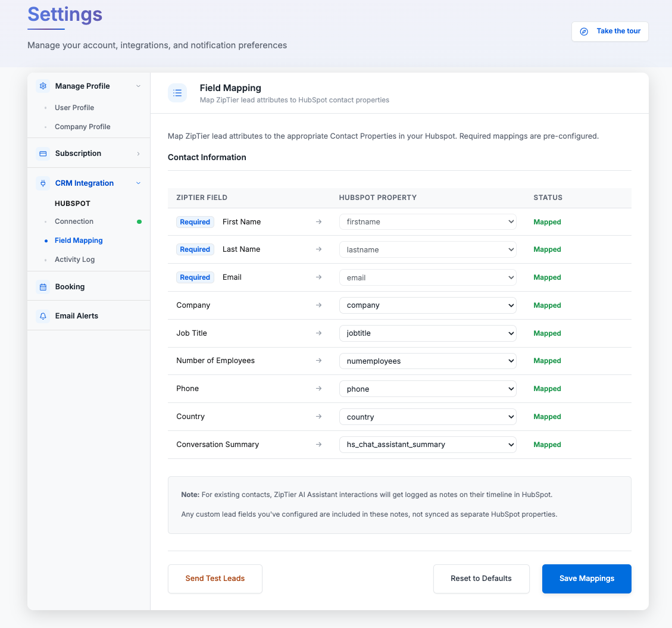Click the CRM Integration sidebar label

tap(85, 183)
